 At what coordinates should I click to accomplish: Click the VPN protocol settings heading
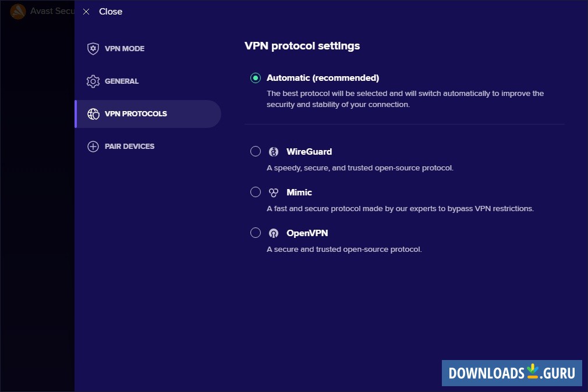(302, 45)
